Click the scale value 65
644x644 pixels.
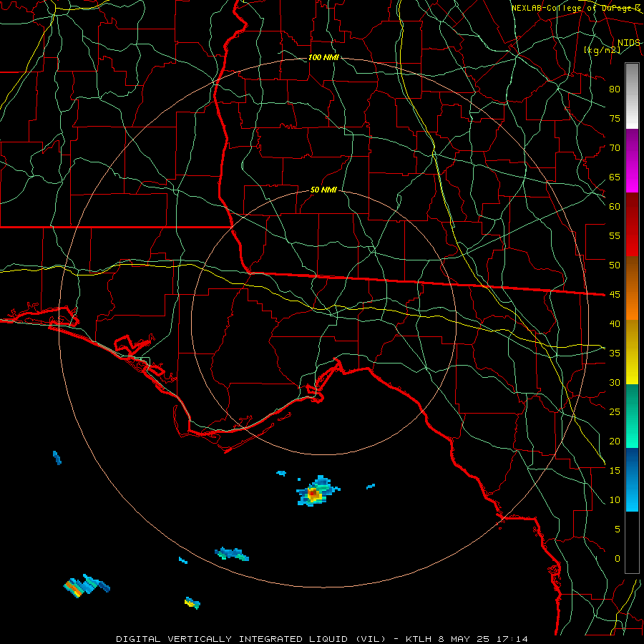(x=615, y=177)
